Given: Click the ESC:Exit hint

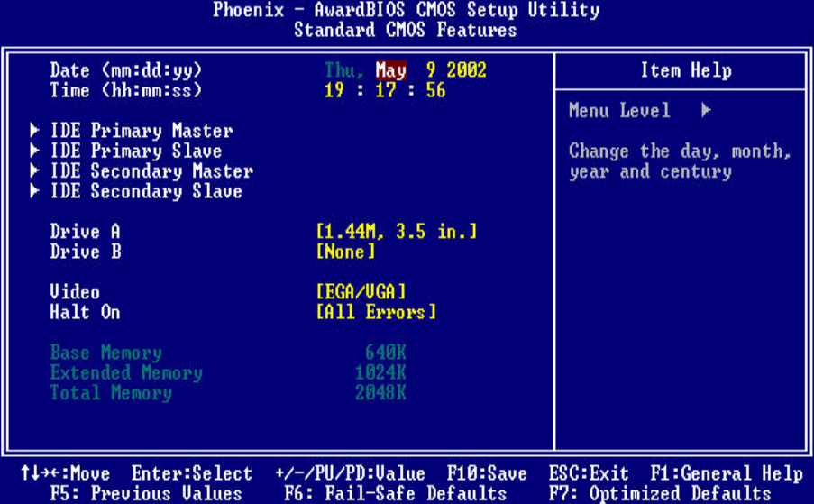Looking at the screenshot, I should (x=589, y=474).
